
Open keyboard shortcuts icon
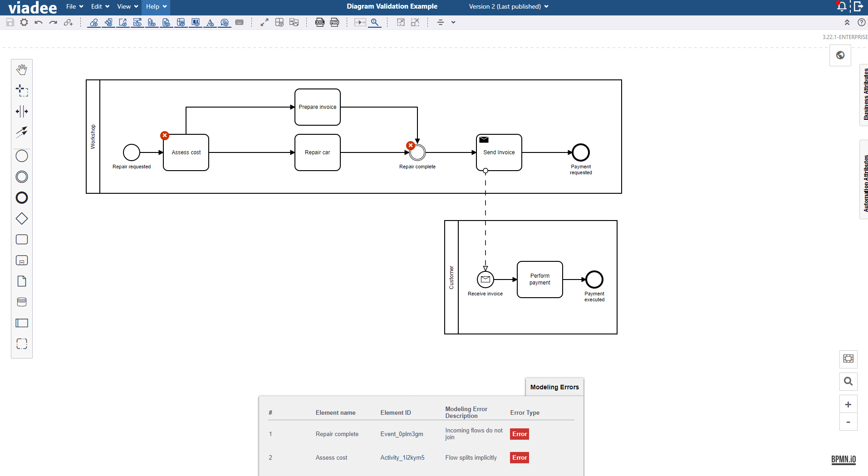[x=240, y=22]
